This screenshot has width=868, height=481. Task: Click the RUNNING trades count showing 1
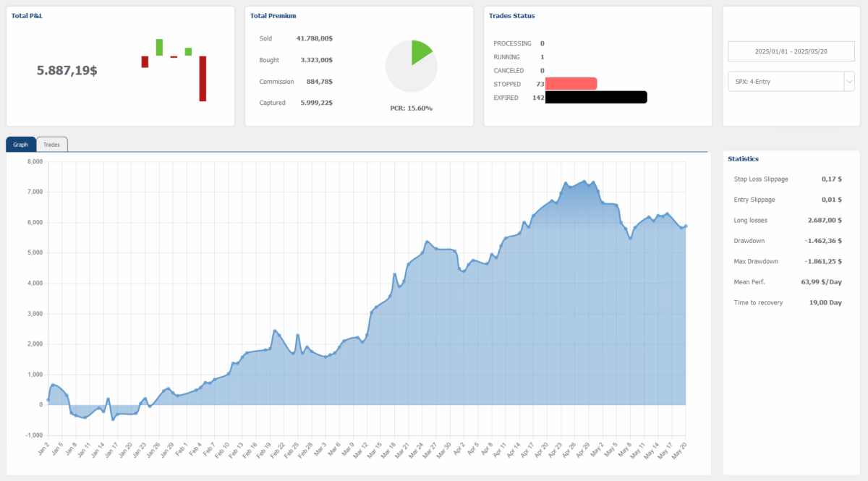click(542, 56)
